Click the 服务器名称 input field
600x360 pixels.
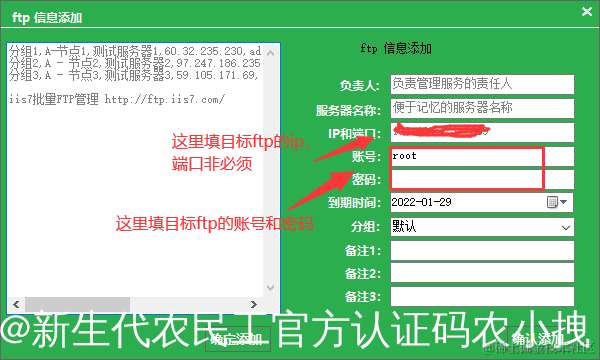click(482, 108)
